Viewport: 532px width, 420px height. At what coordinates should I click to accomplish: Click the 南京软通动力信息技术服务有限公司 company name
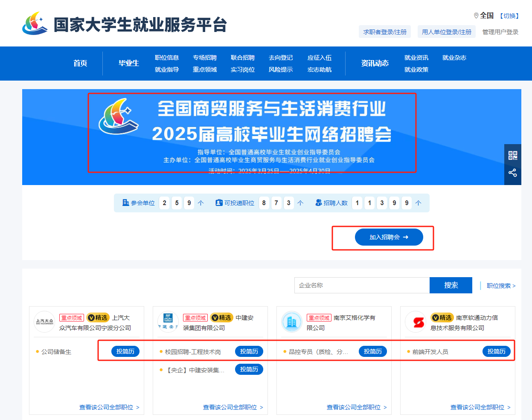pos(464,323)
